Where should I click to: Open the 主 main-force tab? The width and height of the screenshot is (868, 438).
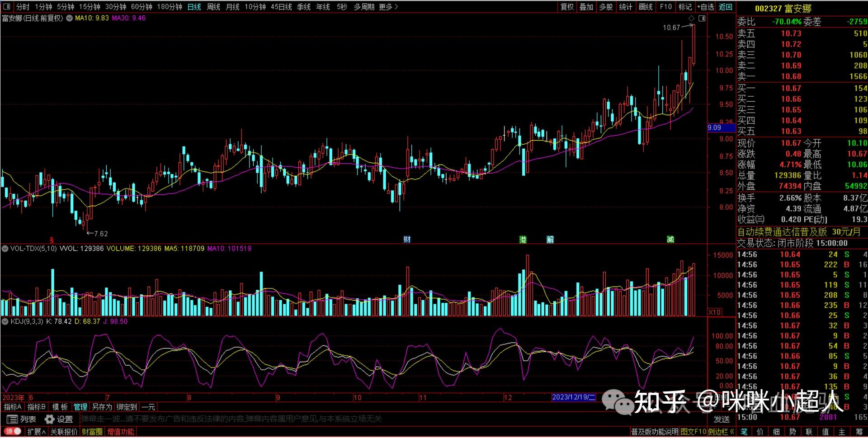point(842,432)
